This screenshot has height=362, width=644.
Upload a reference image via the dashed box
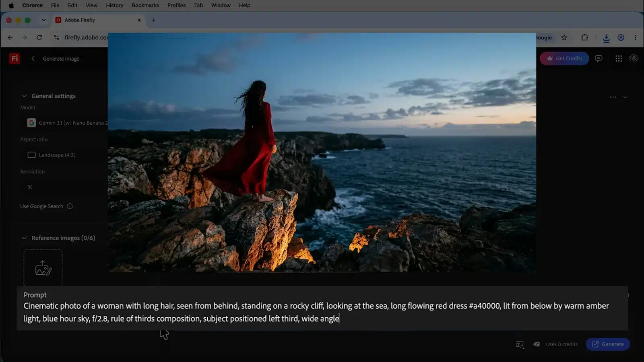click(43, 268)
